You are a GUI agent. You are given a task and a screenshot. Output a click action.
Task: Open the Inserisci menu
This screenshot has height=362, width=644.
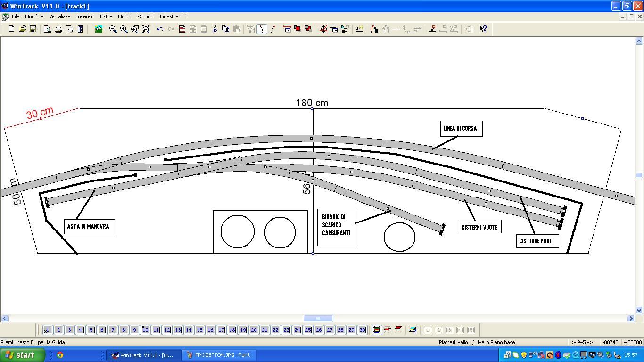85,16
